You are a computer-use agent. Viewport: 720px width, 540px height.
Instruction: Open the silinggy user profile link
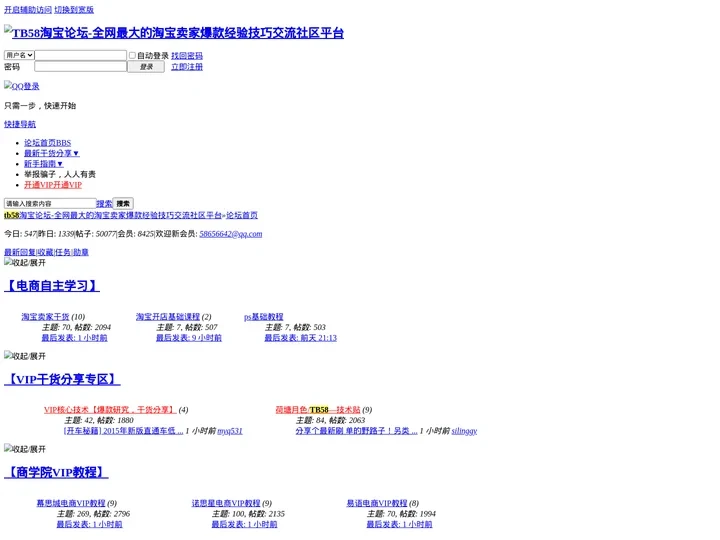coord(464,431)
